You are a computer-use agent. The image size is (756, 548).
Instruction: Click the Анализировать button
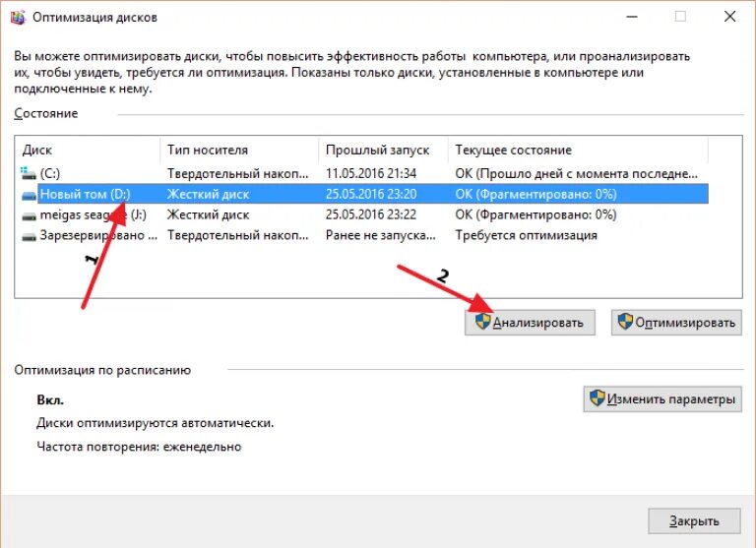pos(530,323)
